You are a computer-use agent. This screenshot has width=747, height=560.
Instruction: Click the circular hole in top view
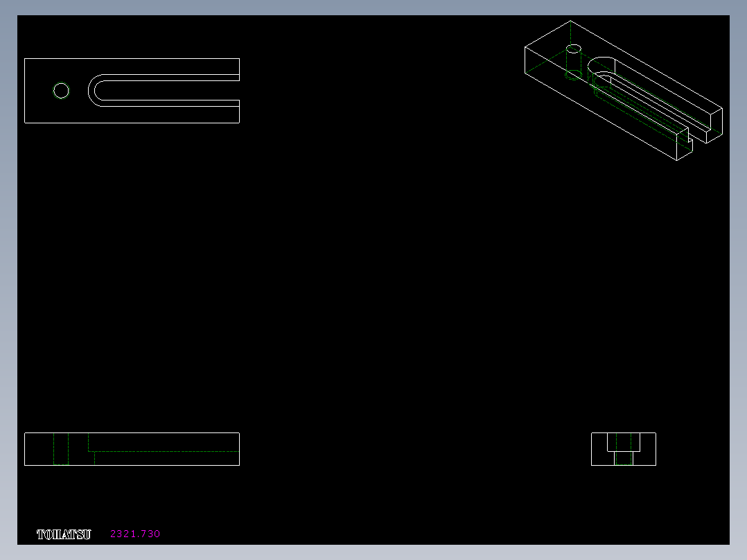click(x=61, y=91)
